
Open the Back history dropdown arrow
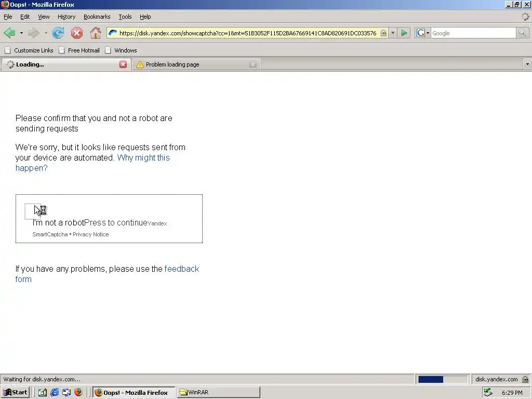pyautogui.click(x=21, y=33)
